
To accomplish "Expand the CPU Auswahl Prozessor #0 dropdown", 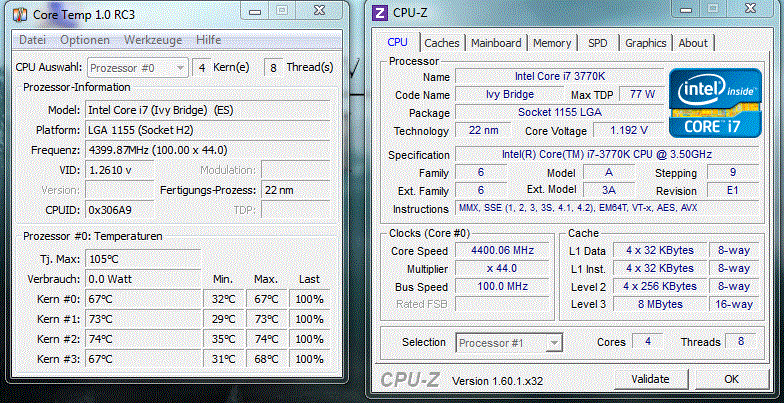I will click(x=138, y=68).
